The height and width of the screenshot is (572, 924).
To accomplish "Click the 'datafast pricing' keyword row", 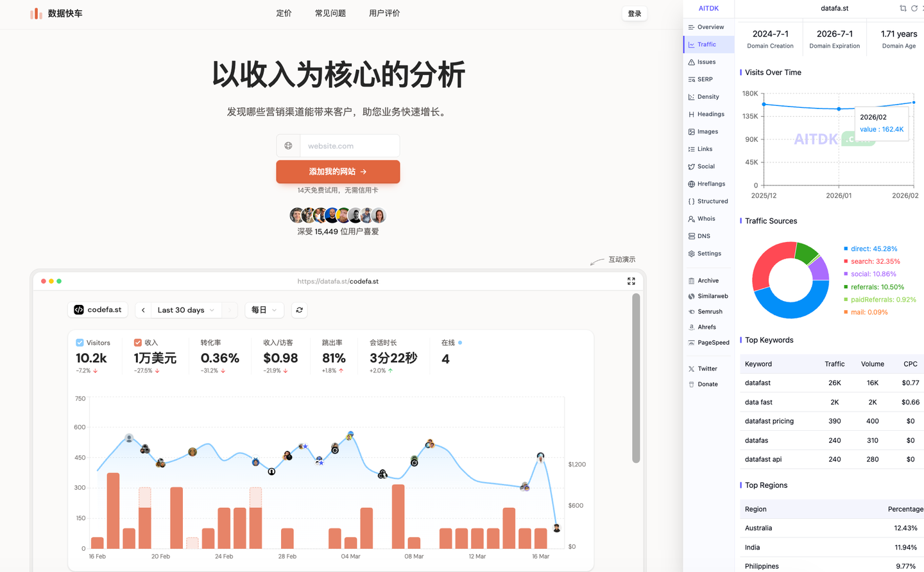I will point(832,421).
